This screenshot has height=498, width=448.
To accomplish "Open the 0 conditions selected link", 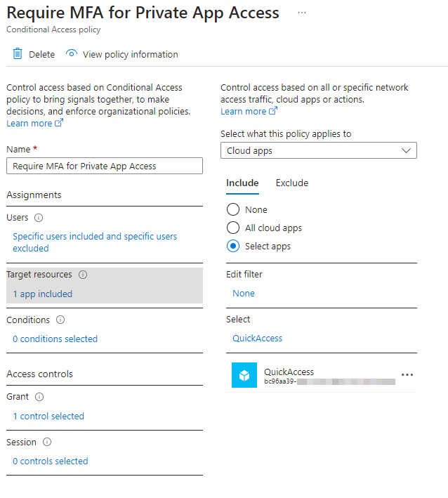I will point(55,339).
